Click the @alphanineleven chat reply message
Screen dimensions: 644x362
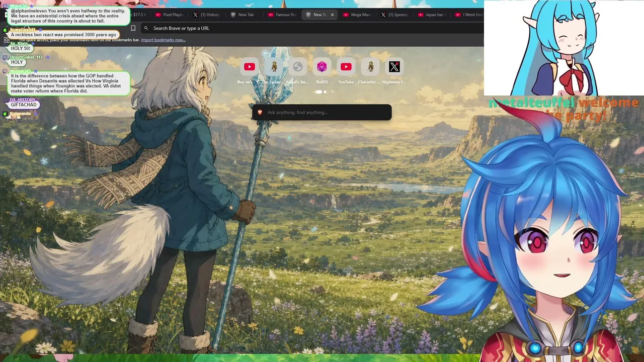[69, 17]
